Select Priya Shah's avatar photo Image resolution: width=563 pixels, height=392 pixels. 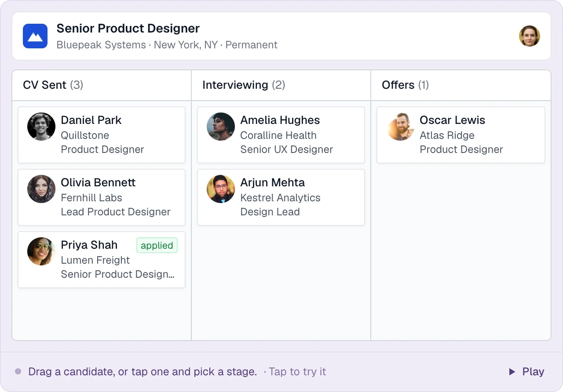[41, 251]
